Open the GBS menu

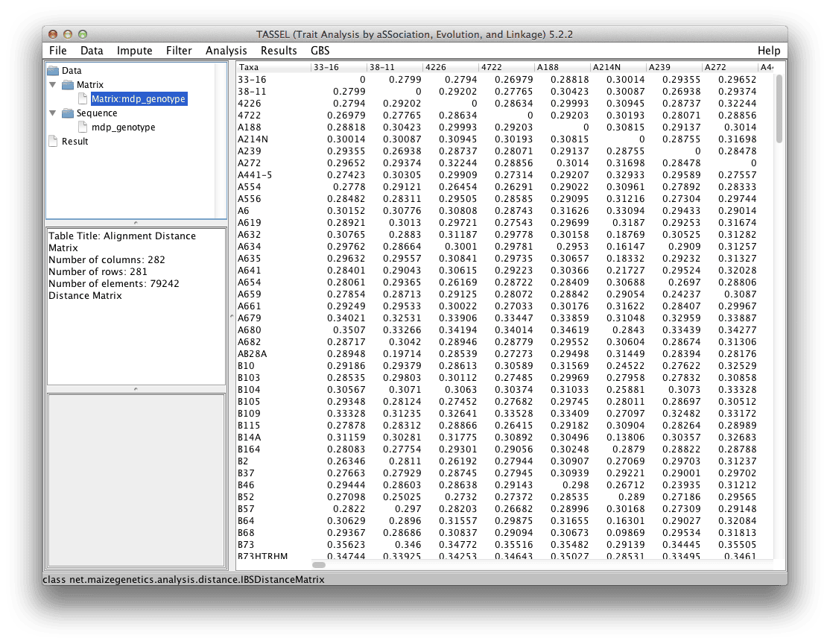coord(320,51)
